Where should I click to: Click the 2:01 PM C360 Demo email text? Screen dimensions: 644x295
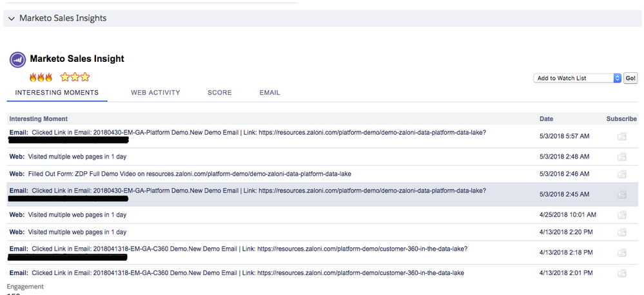[x=237, y=273]
